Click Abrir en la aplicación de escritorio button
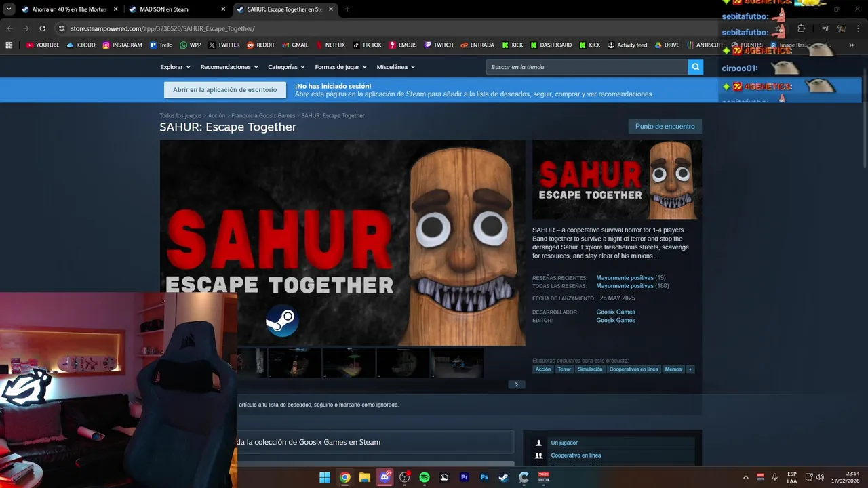 pos(224,89)
